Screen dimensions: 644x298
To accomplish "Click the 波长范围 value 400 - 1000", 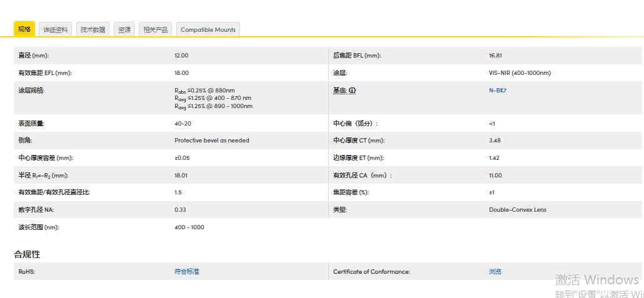I will [x=189, y=227].
